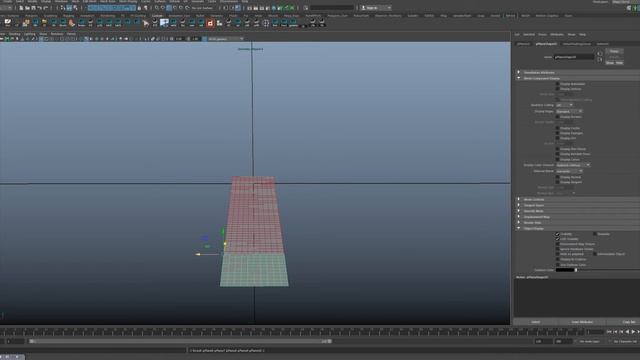
Task: Click the play backwards button on timeline
Action: (x=627, y=332)
